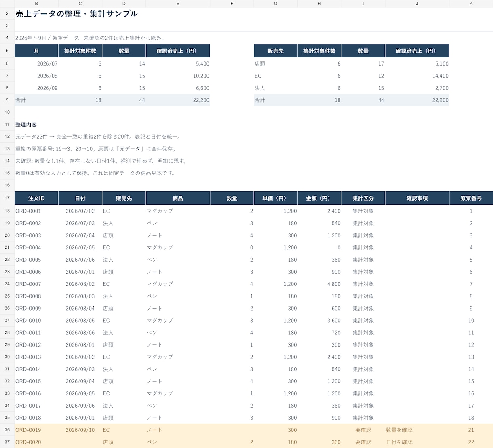Click the 原票番号 value 22
The width and height of the screenshot is (493, 448).
click(471, 442)
